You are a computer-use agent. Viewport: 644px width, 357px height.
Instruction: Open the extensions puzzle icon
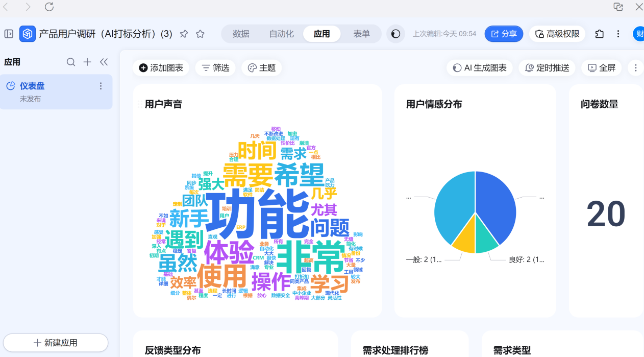click(600, 34)
